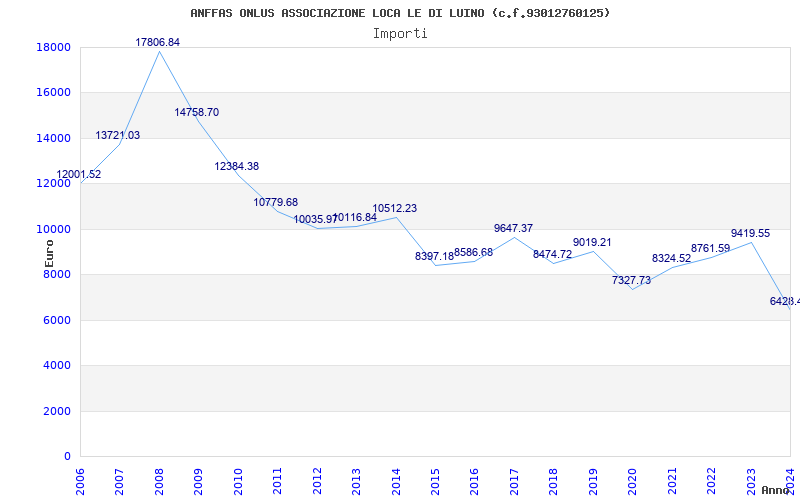Select data label 13721.03
Image resolution: width=800 pixels, height=500 pixels.
coord(117,135)
